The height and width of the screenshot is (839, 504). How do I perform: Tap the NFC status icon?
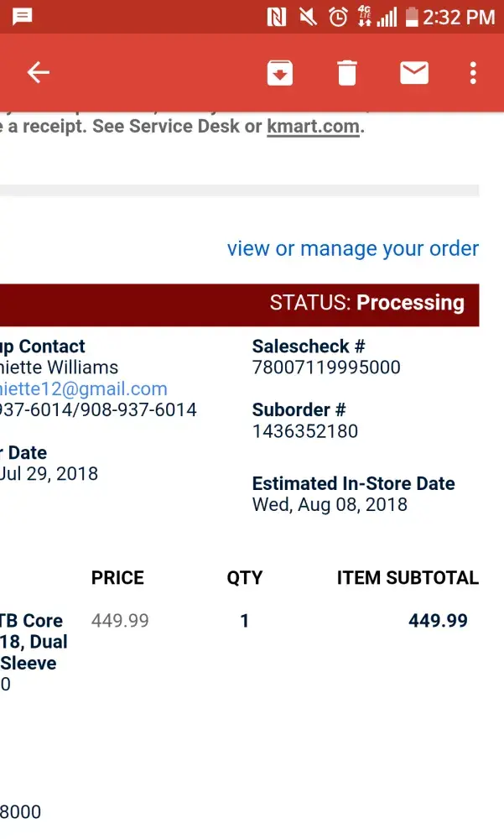(276, 16)
